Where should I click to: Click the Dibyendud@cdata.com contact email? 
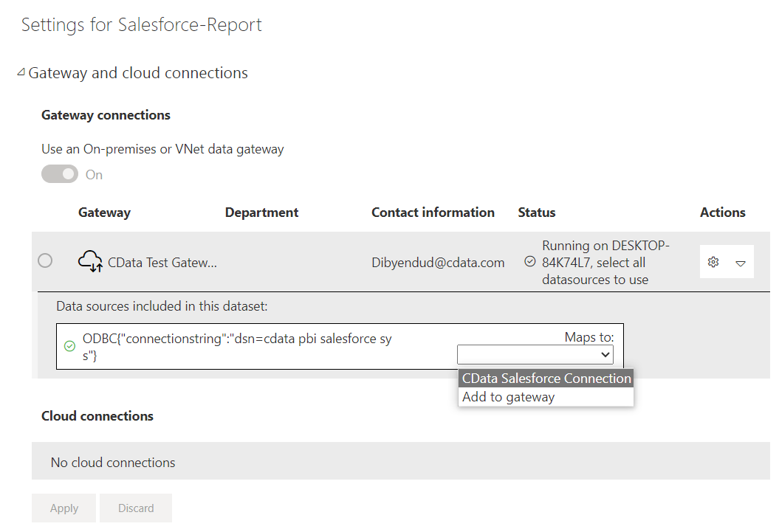(x=438, y=262)
